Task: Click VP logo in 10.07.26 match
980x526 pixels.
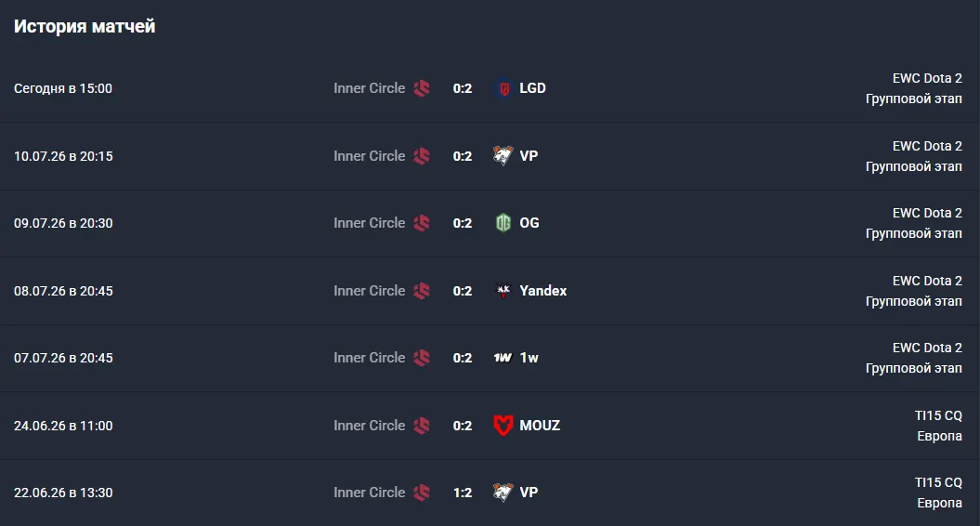Action: coord(503,156)
